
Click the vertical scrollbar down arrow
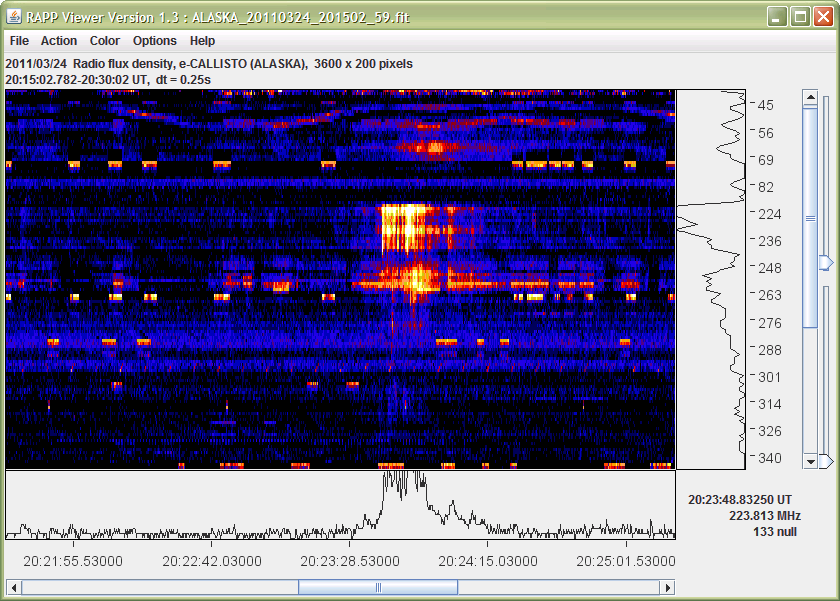click(x=810, y=461)
